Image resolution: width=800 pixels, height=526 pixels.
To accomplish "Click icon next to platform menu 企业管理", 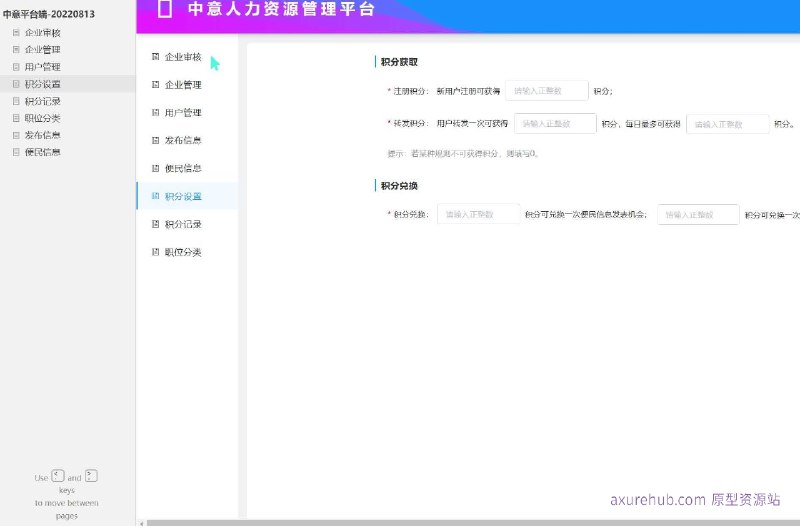I will click(156, 85).
